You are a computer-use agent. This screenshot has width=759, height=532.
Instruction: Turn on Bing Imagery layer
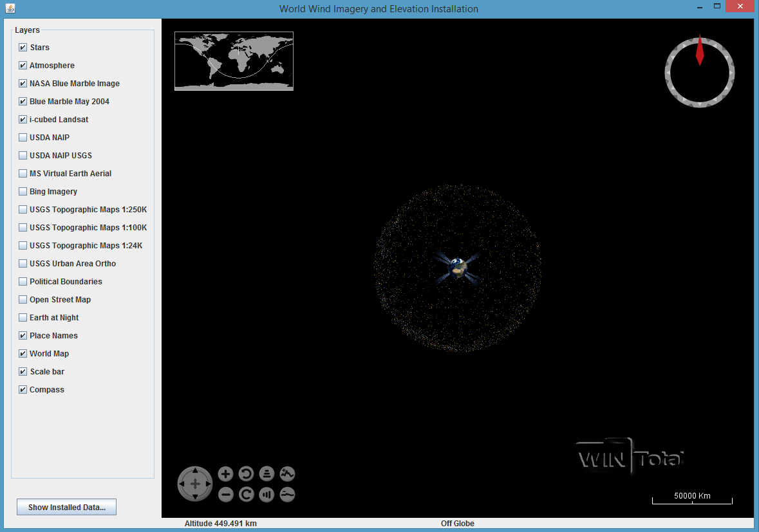[23, 192]
